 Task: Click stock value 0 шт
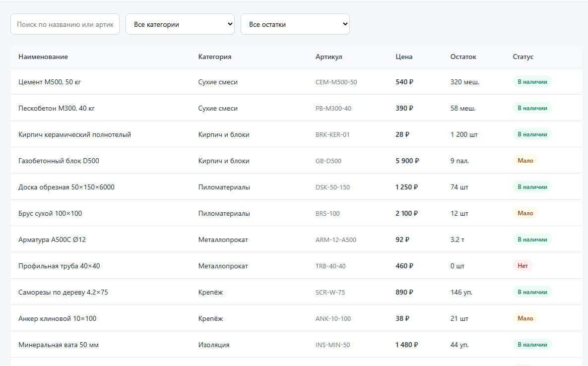click(x=457, y=266)
